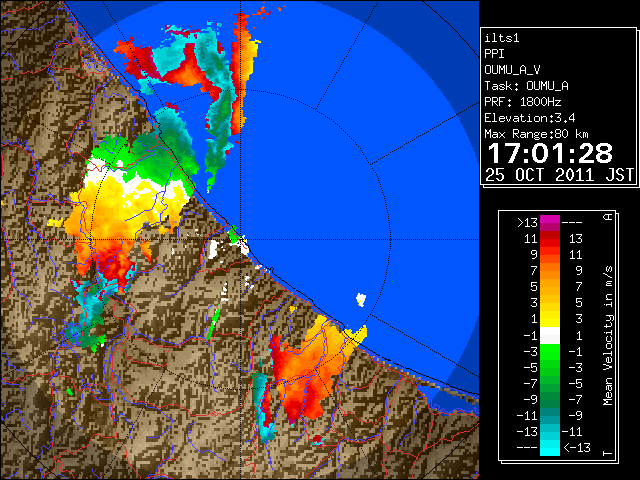The width and height of the screenshot is (640, 480).
Task: Click the 'Max Range:80 km' line
Action: tap(536, 134)
